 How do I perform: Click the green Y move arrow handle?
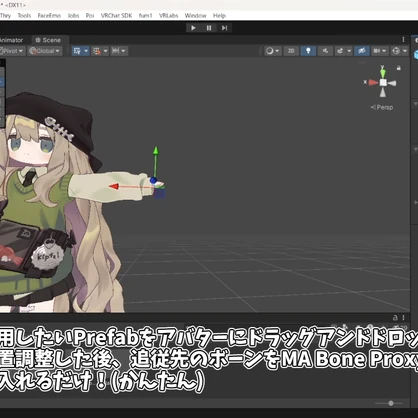click(156, 151)
